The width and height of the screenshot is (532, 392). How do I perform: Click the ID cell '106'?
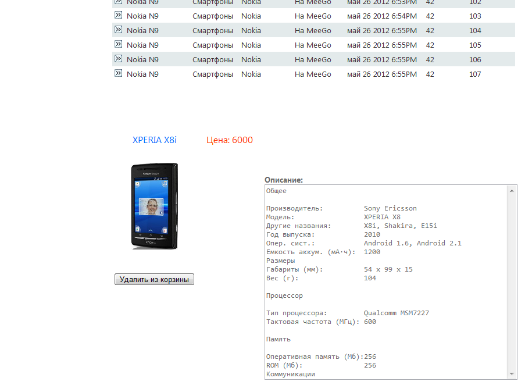coord(475,60)
